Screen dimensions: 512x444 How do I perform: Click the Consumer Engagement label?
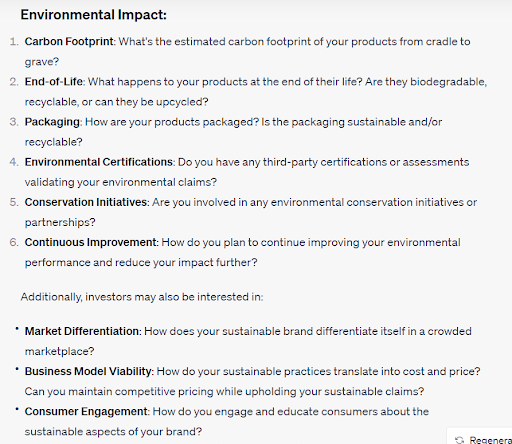86,412
